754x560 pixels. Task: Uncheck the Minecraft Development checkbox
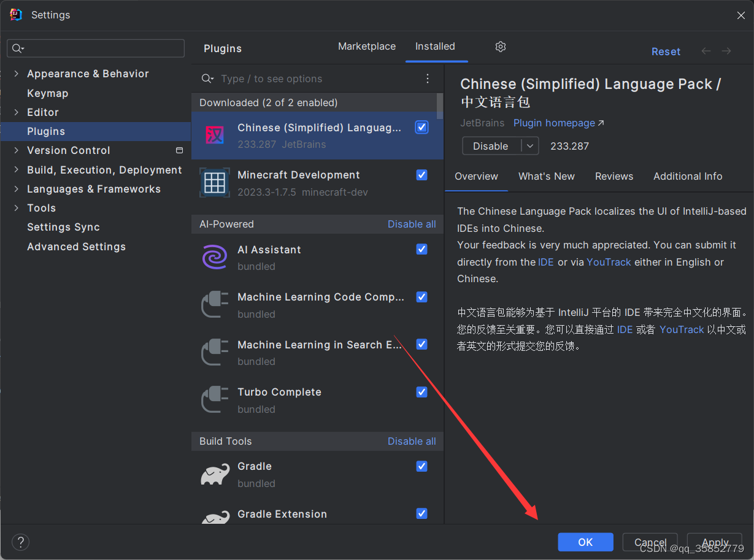pyautogui.click(x=421, y=175)
